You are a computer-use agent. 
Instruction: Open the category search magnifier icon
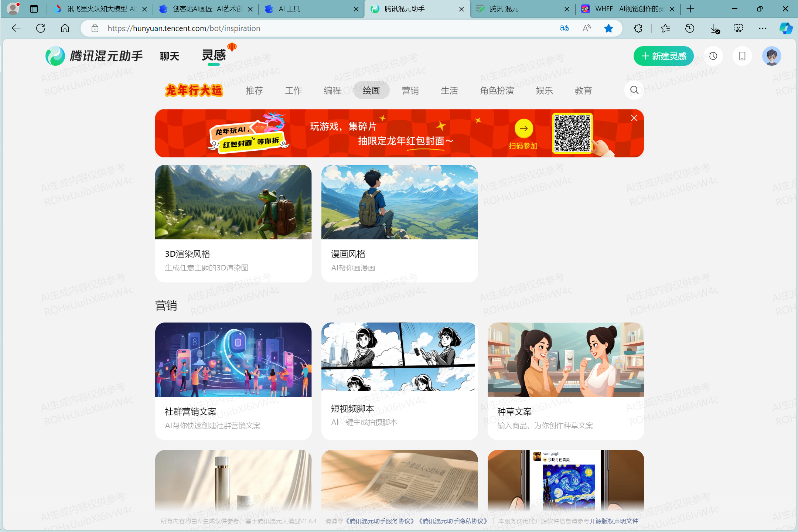(634, 90)
